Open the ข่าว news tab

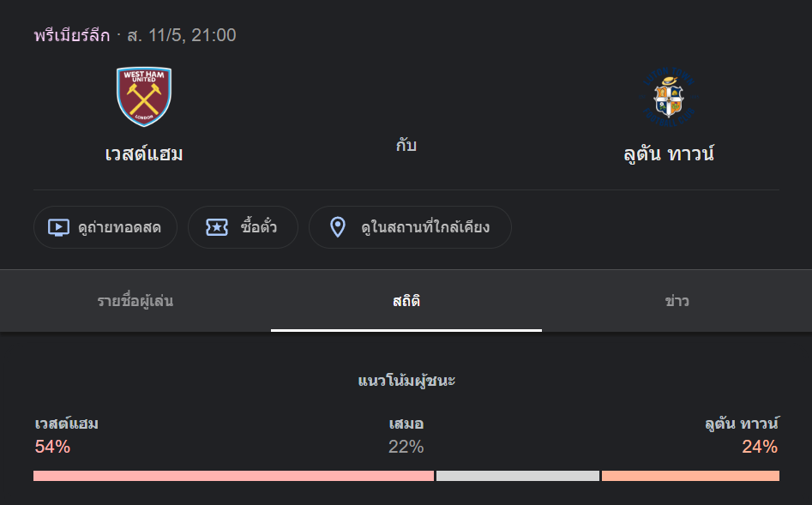[x=677, y=301]
